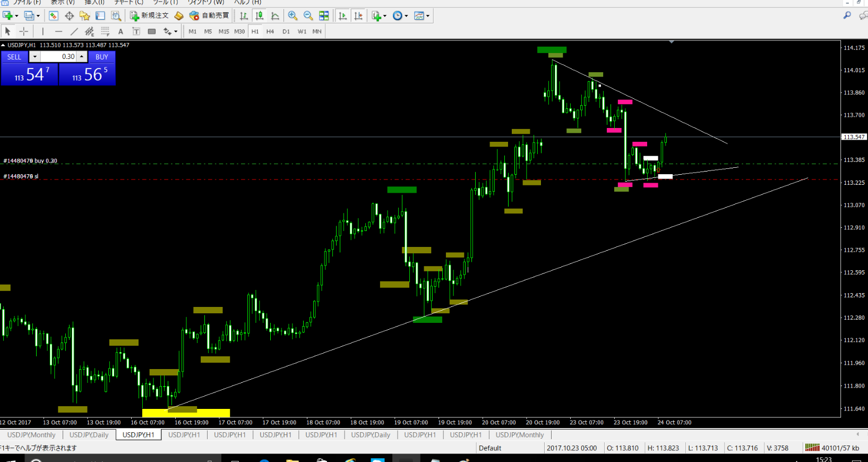Switch chart timeframe to M15

click(224, 31)
